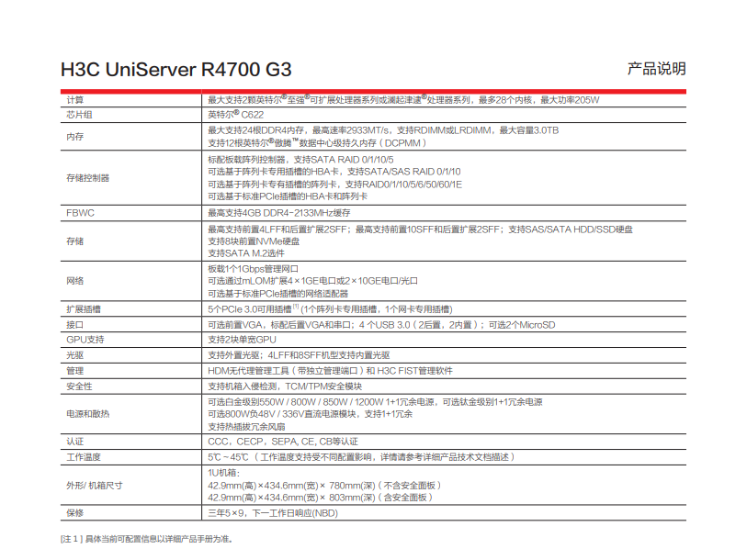Screen dimensions: 747x560
Task: Click the mLOM扩展 network line
Action: point(312,281)
